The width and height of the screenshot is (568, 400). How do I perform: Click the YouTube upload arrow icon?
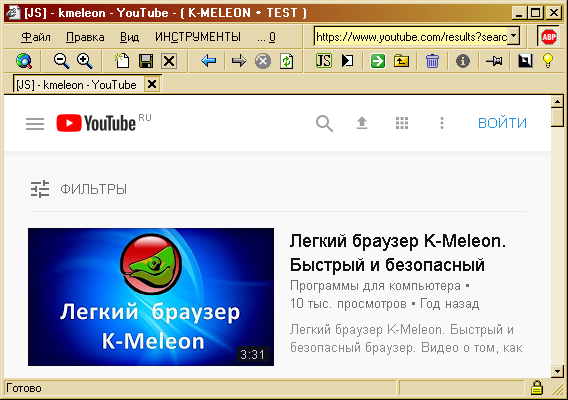tap(362, 123)
